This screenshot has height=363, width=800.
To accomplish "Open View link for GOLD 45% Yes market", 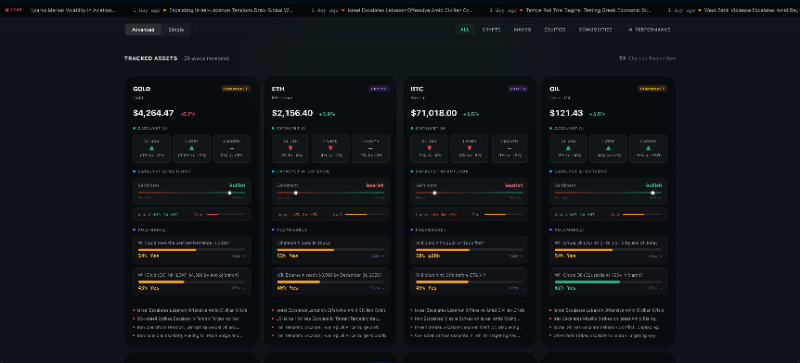I will pos(239,288).
